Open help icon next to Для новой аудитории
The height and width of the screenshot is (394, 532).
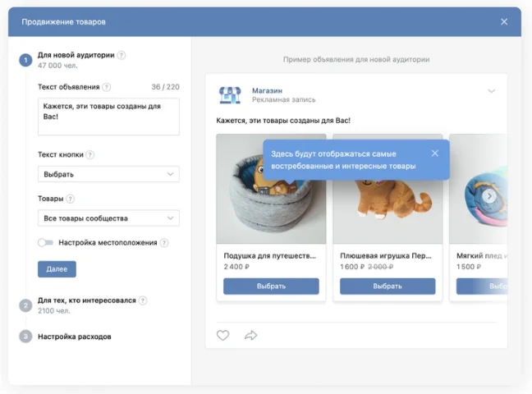[x=122, y=55]
